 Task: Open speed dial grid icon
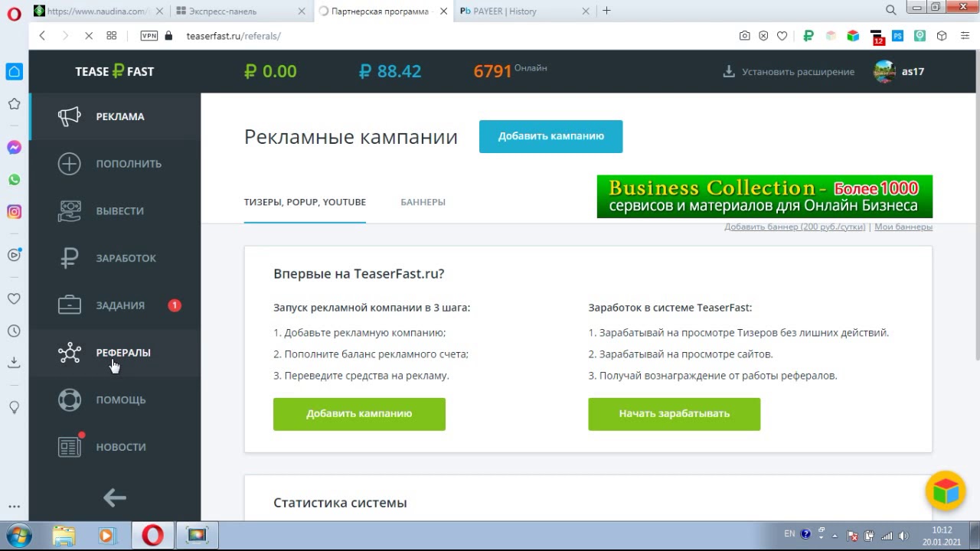coord(112,36)
